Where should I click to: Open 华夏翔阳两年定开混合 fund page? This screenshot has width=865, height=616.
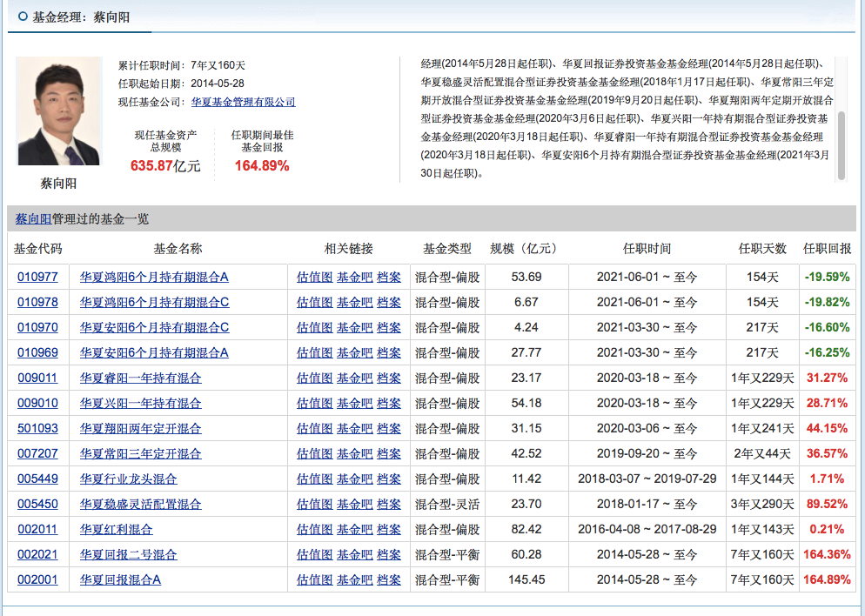click(141, 428)
